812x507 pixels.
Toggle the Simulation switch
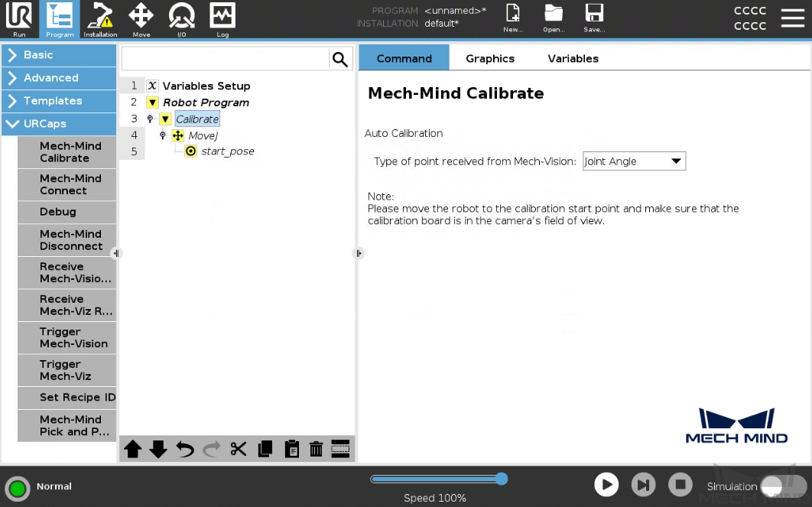point(771,486)
